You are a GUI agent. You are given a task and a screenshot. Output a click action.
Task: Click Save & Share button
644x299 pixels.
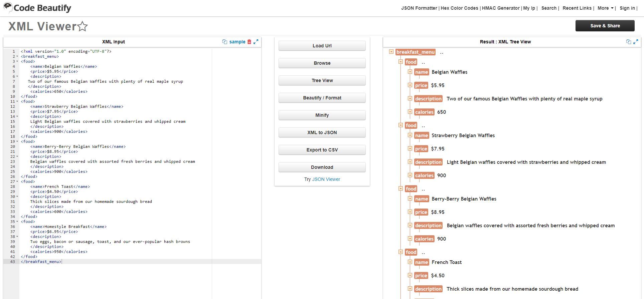pyautogui.click(x=605, y=26)
